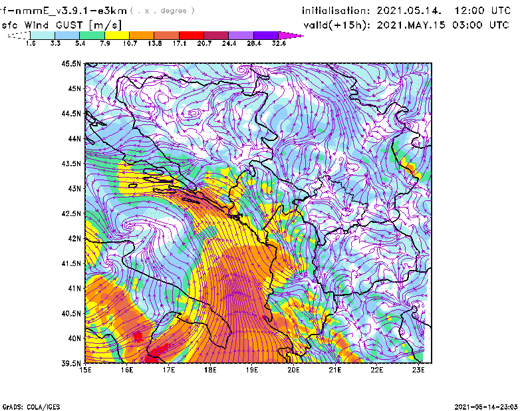Click the 44N latitude label
The image size is (532, 411).
74,138
